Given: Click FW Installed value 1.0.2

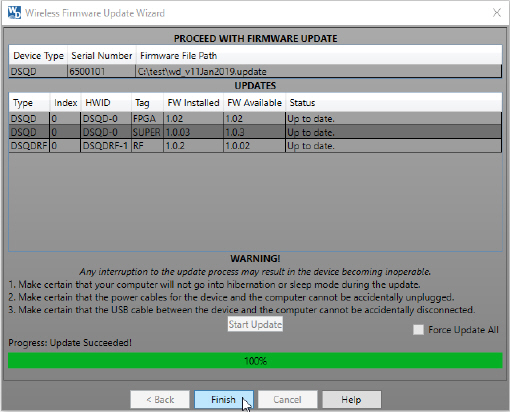Looking at the screenshot, I should [x=193, y=146].
